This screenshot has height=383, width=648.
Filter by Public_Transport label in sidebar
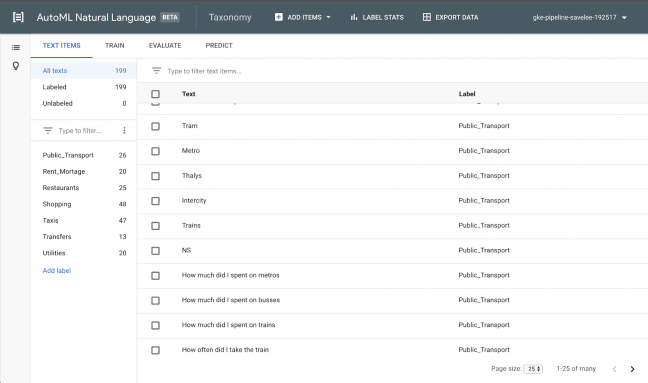point(84,155)
